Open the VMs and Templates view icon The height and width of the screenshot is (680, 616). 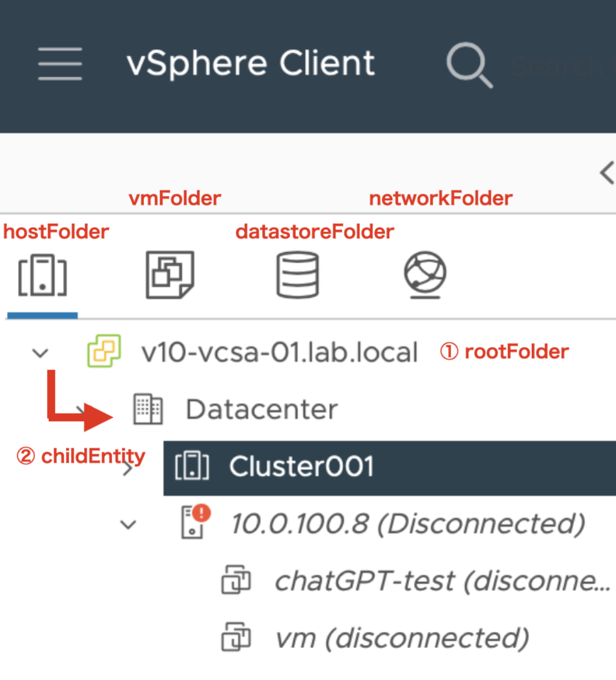pyautogui.click(x=170, y=274)
